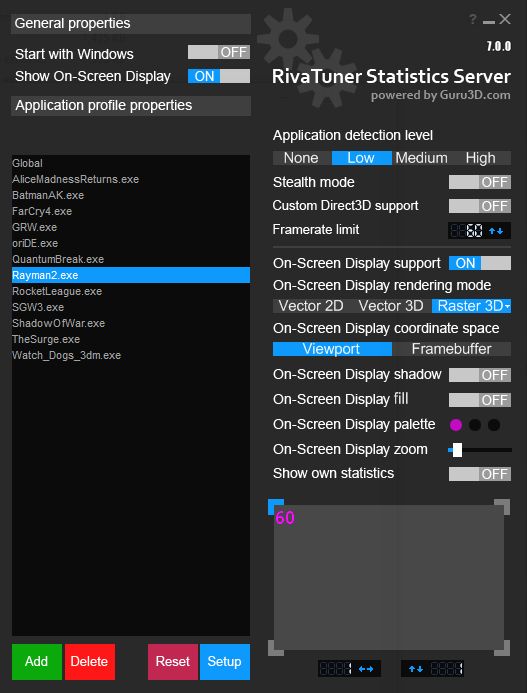Switch coordinate space to Framebuffer
The width and height of the screenshot is (527, 693).
coord(451,349)
